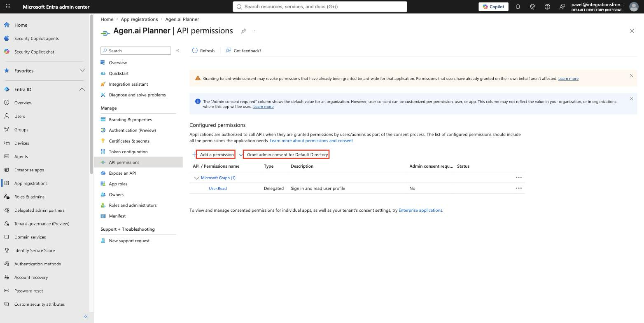Open the app launcher waffle icon
This screenshot has height=323, width=644.
point(8,7)
